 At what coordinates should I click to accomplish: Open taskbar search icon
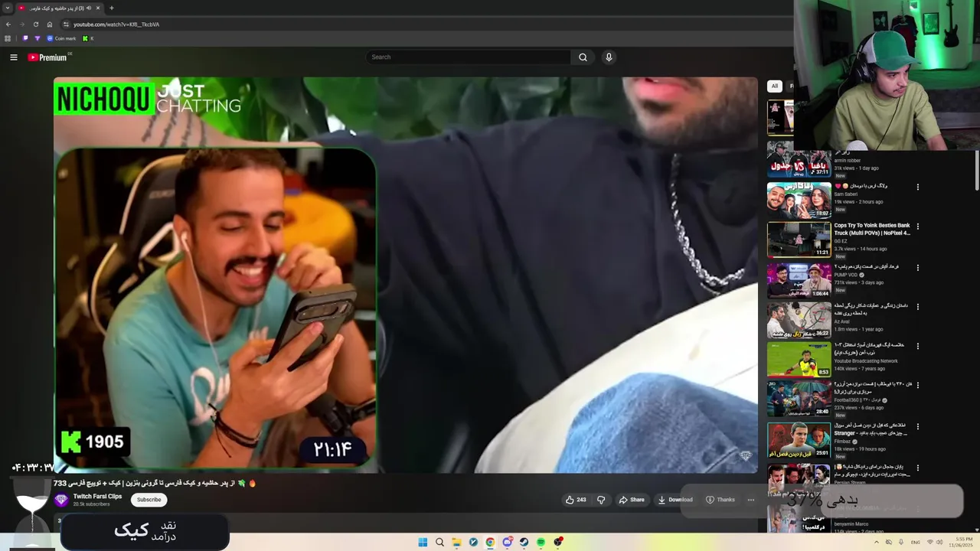(x=439, y=542)
